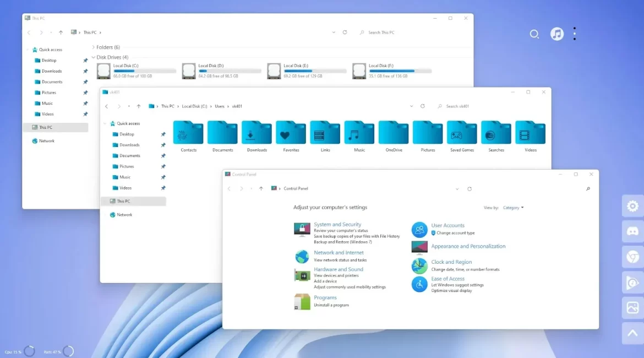
Task: Click the Programs box icon in Control Panel
Action: tap(302, 302)
